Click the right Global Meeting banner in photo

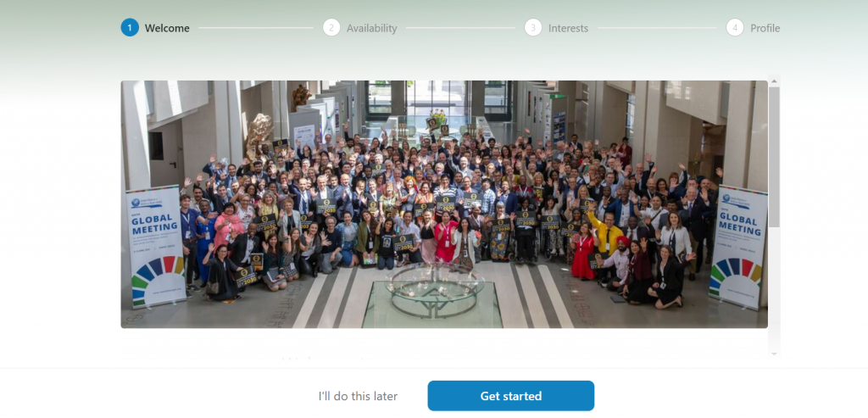point(738,247)
